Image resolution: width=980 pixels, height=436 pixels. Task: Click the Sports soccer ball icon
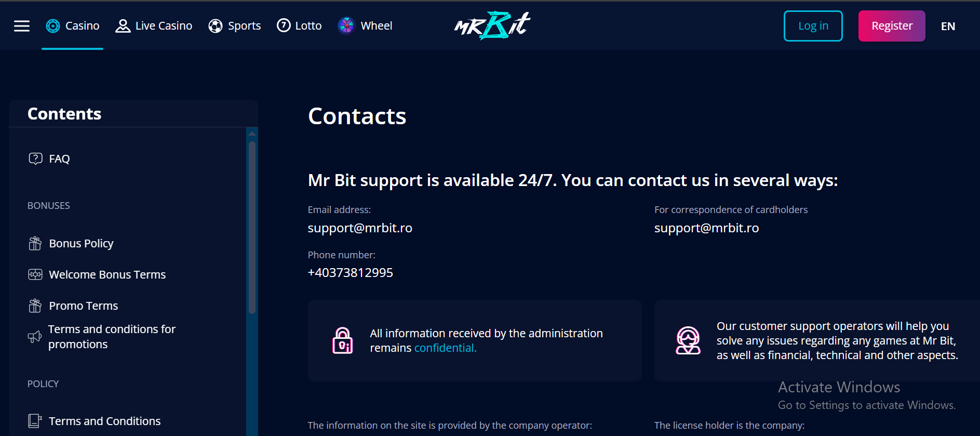click(216, 26)
